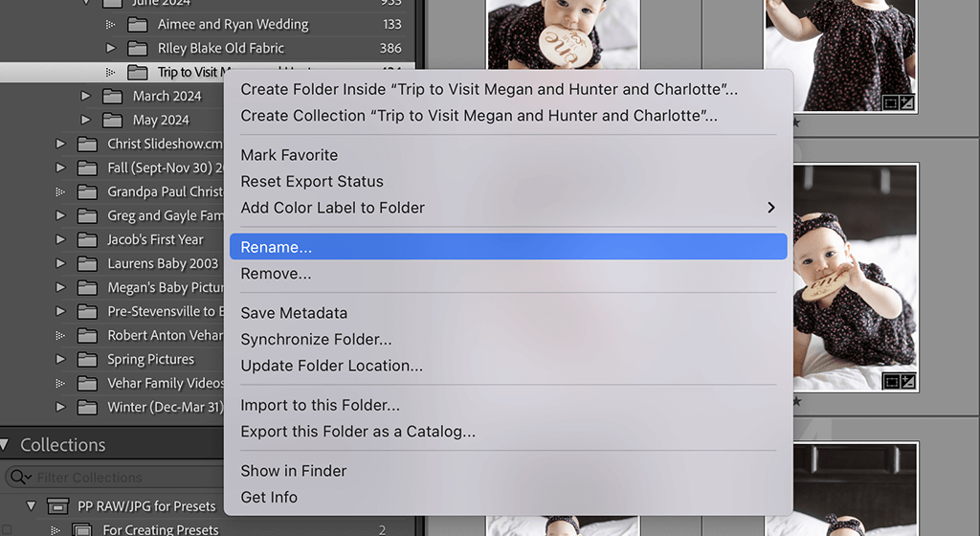Expand the Fall (Sept-Nov 30) folder
This screenshot has width=980, height=536.
click(x=60, y=167)
